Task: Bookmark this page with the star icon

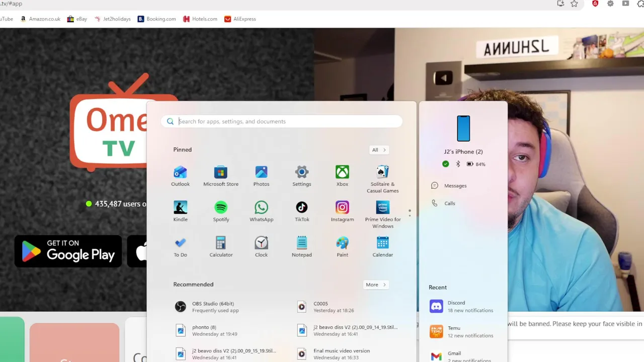Action: (574, 4)
